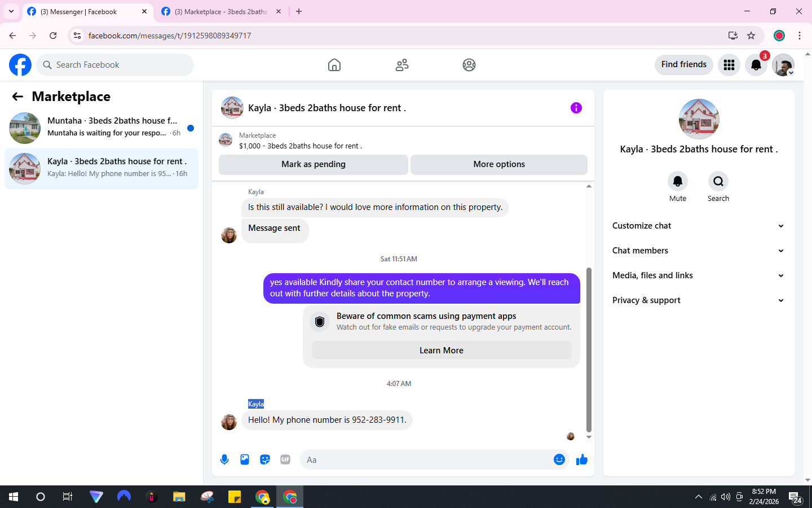Open conversation information icon
This screenshot has height=508, width=812.
click(x=576, y=108)
